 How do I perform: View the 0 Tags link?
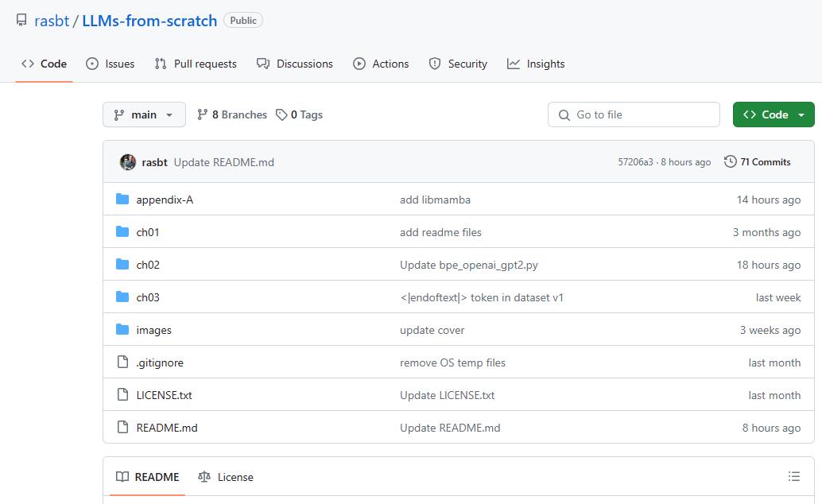coord(300,114)
